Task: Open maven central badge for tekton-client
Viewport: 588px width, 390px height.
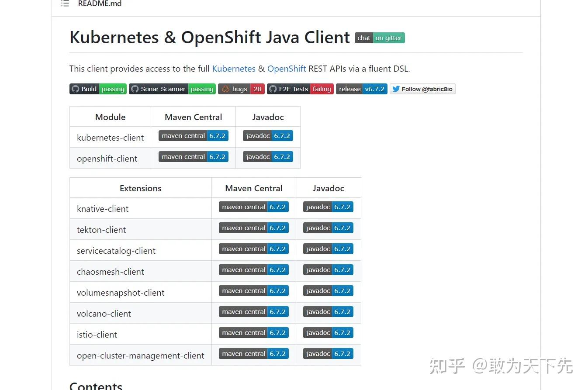Action: (x=253, y=228)
